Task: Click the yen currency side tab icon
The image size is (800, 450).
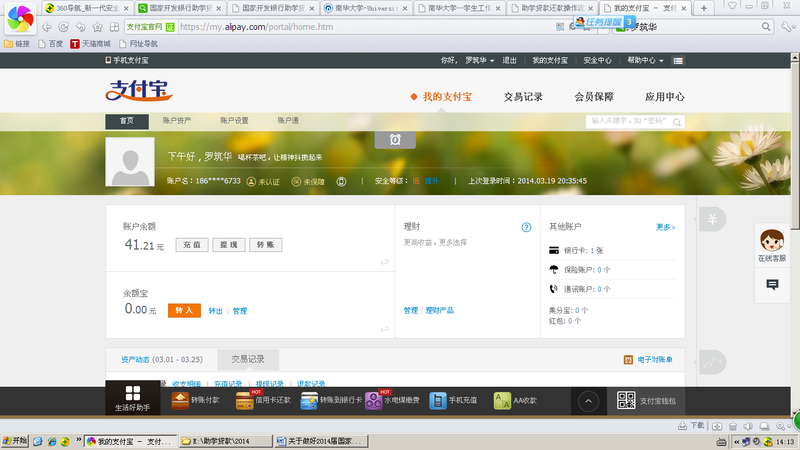Action: click(x=712, y=219)
